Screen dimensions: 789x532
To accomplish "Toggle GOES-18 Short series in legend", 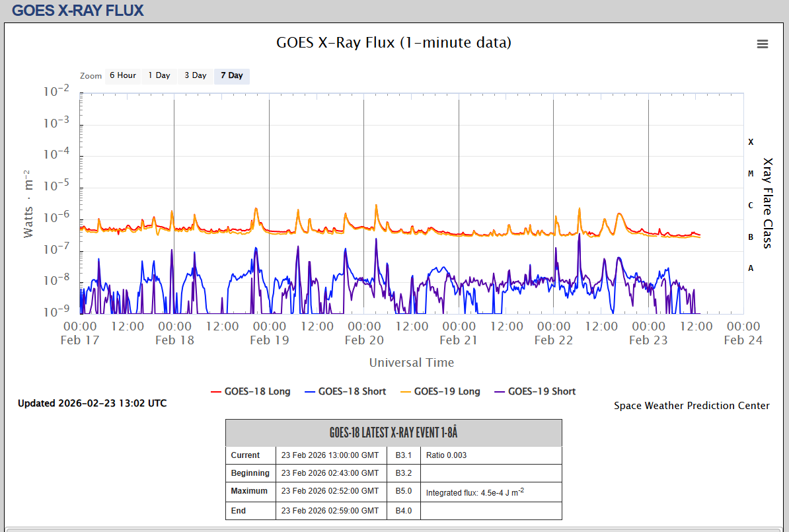I will point(345,391).
